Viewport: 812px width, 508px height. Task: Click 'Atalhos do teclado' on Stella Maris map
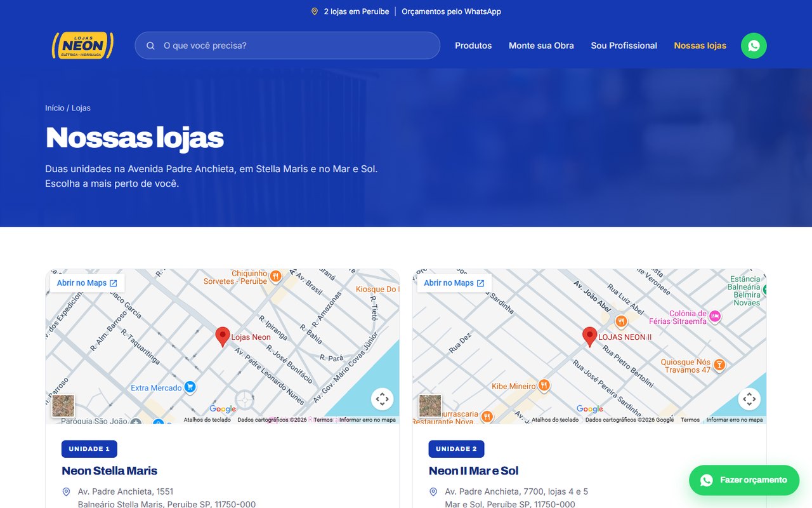(x=207, y=420)
